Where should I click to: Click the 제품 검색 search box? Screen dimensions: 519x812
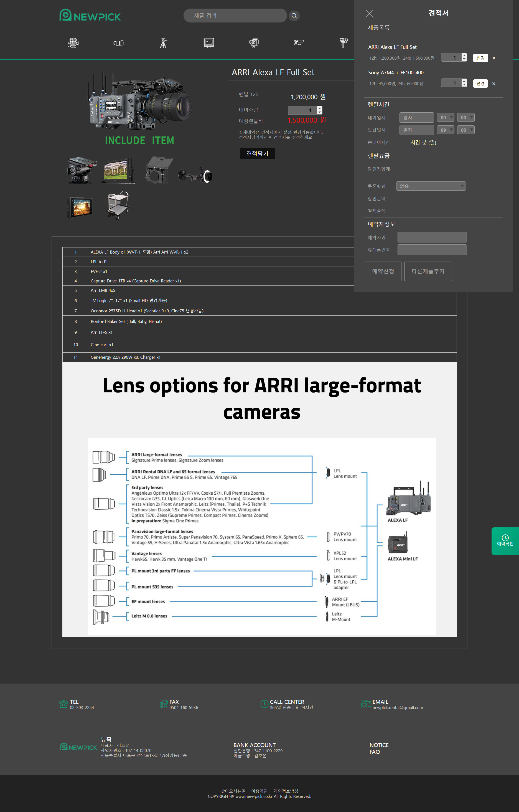(x=235, y=16)
